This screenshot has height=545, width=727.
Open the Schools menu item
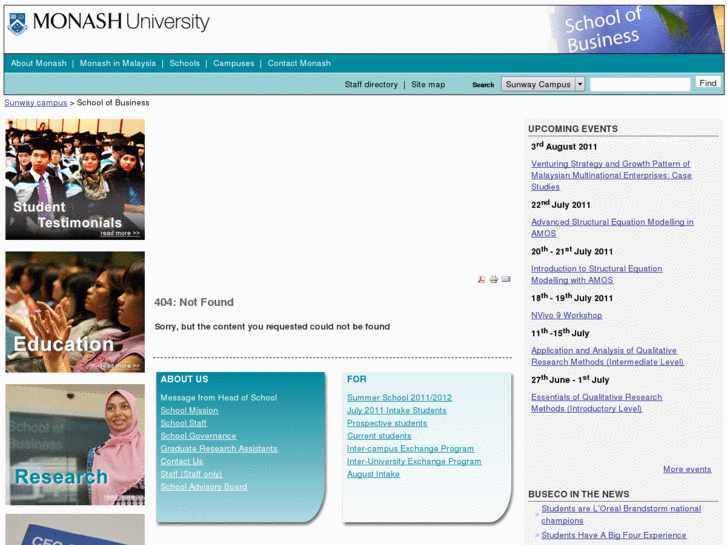click(185, 63)
